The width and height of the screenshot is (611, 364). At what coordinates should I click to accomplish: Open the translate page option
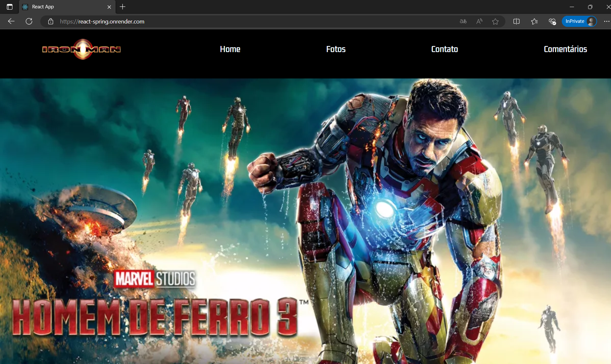(x=463, y=22)
